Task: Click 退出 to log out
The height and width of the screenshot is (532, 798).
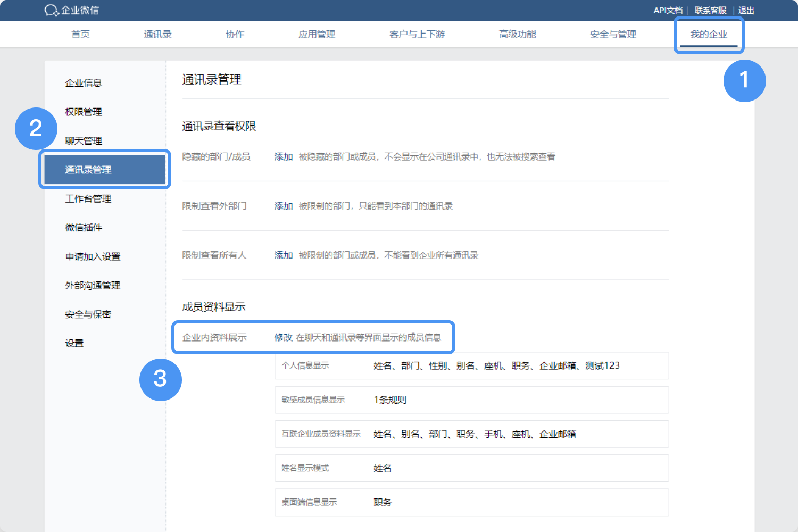Action: pos(746,10)
